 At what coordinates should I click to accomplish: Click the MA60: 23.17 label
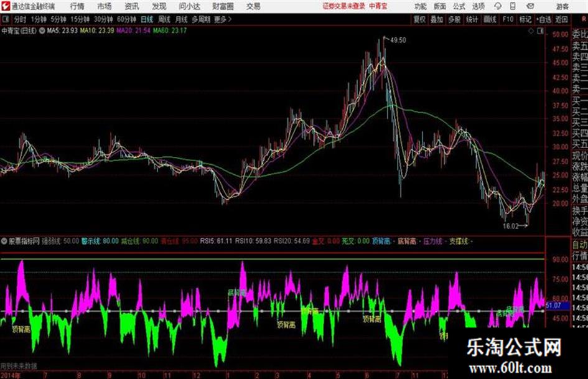click(169, 30)
